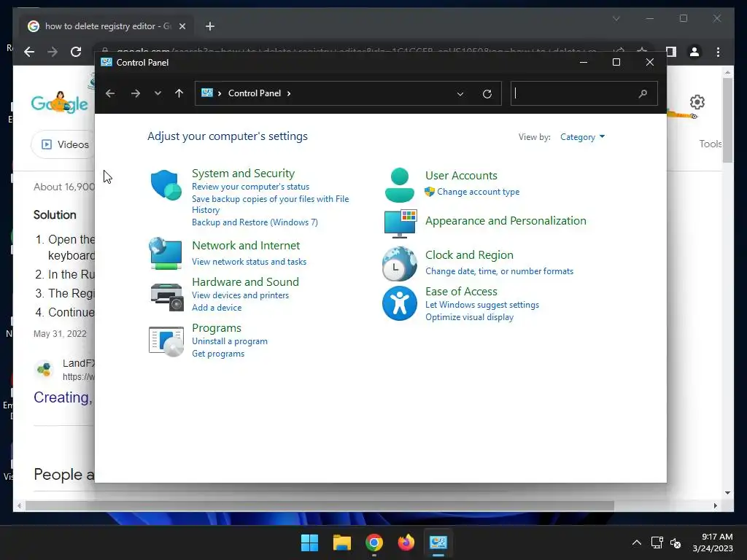Expand the address bar history dropdown
Screen dimensions: 747x560
(x=460, y=94)
